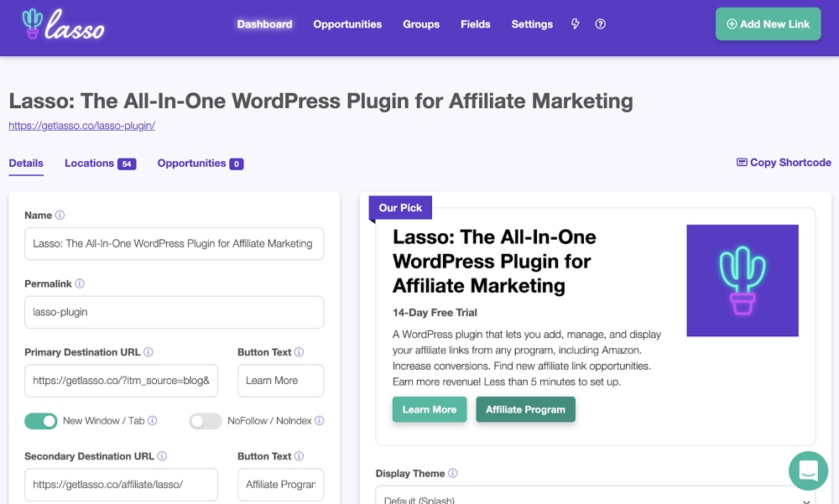This screenshot has height=504, width=839.
Task: Open the Settings menu
Action: [x=532, y=24]
